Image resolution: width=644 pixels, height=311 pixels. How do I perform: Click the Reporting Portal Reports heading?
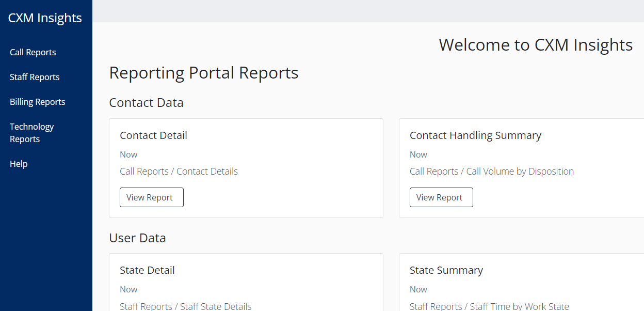click(204, 73)
